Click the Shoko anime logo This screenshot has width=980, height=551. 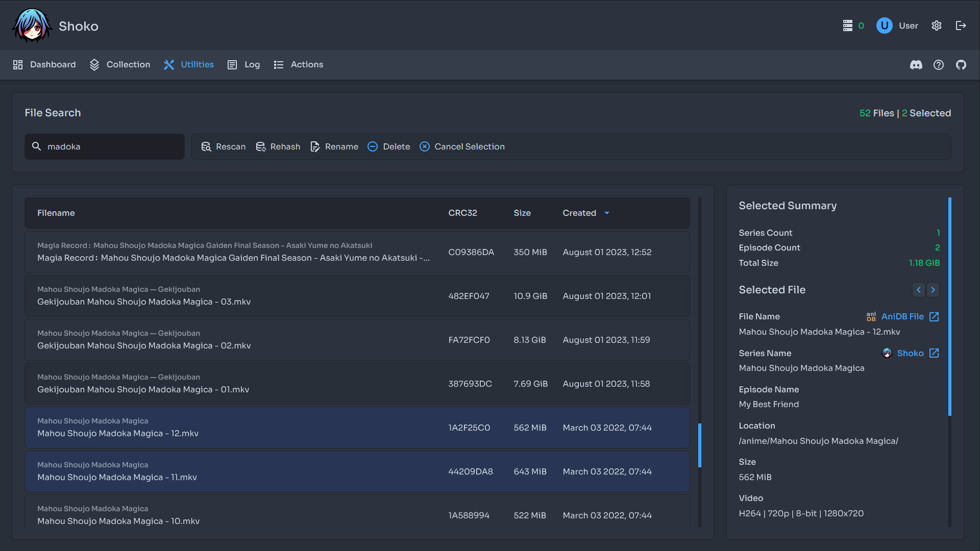click(x=32, y=24)
